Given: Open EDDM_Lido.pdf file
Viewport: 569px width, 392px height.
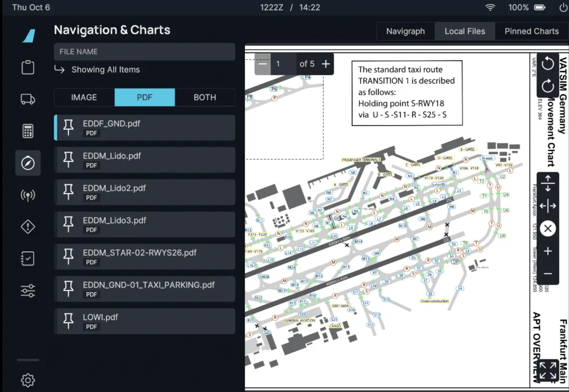Looking at the screenshot, I should coord(145,160).
